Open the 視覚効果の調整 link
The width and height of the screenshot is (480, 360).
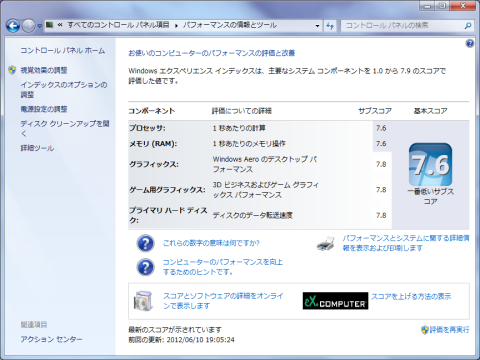44,70
